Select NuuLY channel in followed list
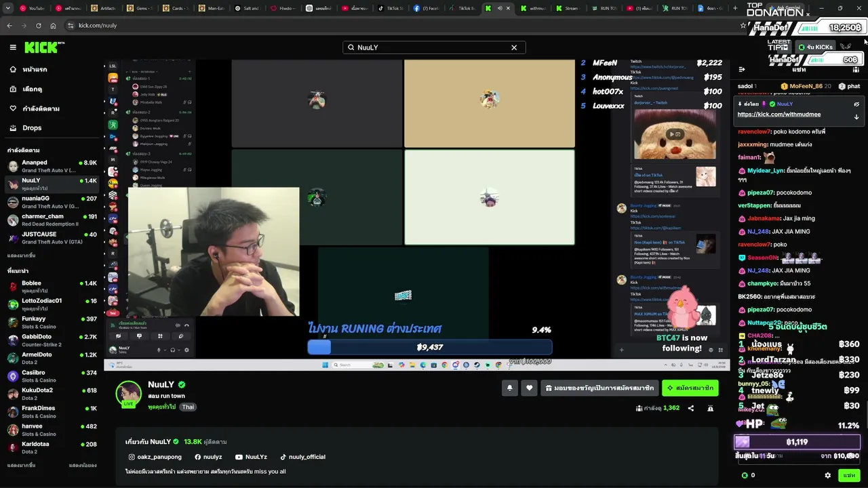 coord(52,184)
